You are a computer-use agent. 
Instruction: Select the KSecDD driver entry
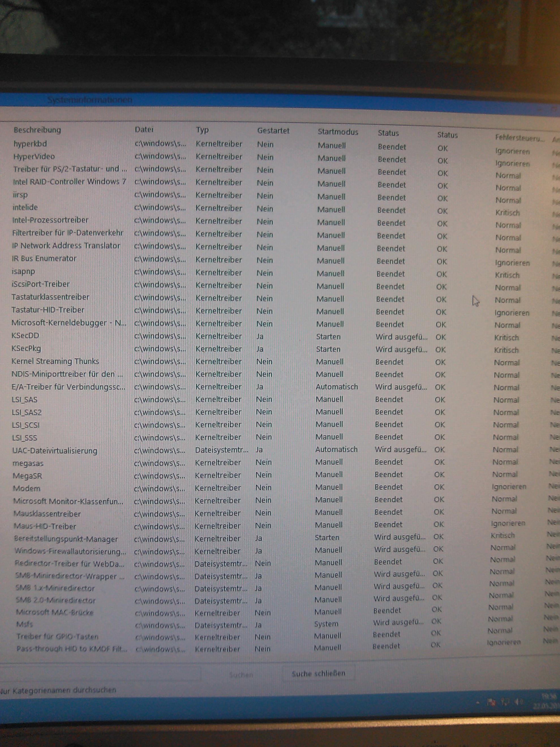(x=25, y=336)
